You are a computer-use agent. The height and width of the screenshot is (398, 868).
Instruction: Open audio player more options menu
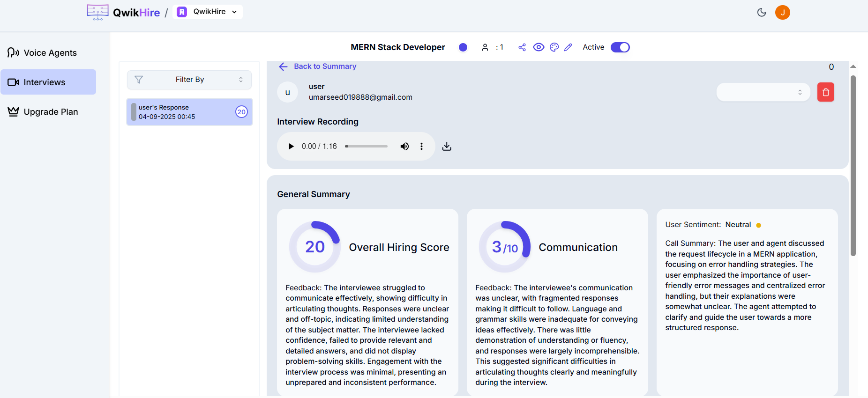(x=421, y=147)
